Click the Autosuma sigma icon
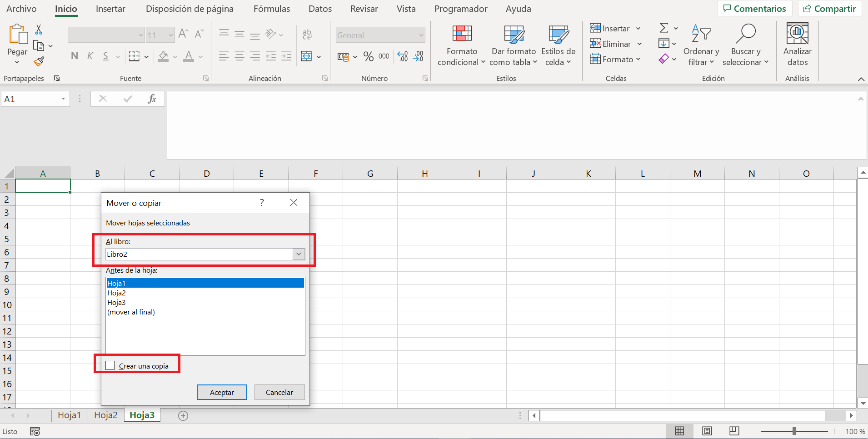Image resolution: width=868 pixels, height=439 pixels. [664, 28]
